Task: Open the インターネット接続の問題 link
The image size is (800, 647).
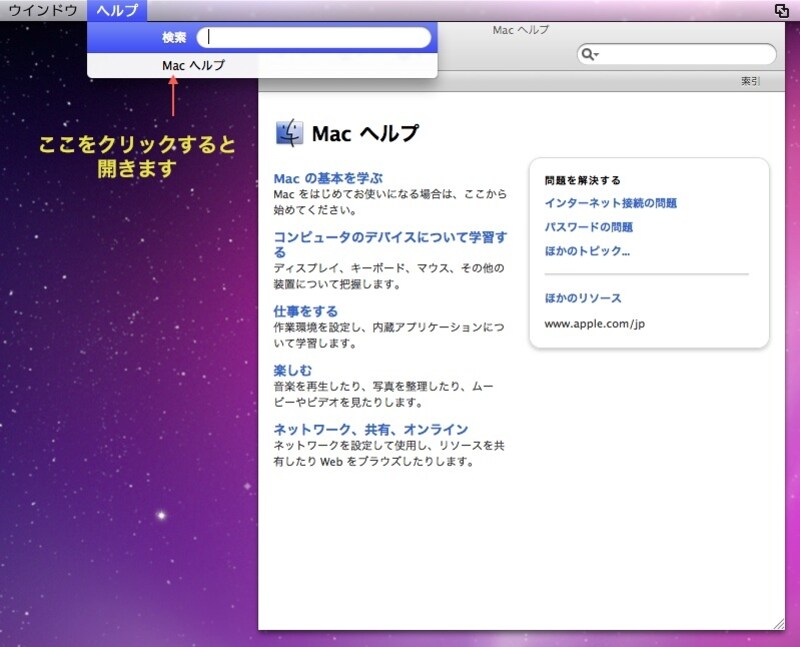Action: pos(612,203)
